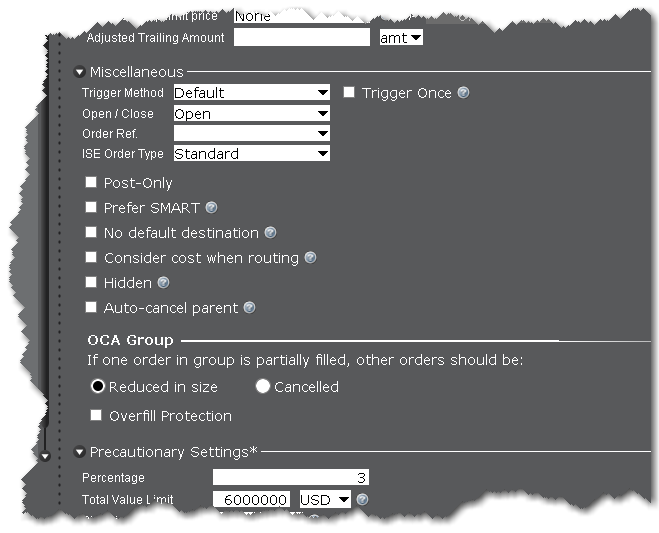Click help icon beside Prefer SMART
659x533 pixels.
pos(211,208)
